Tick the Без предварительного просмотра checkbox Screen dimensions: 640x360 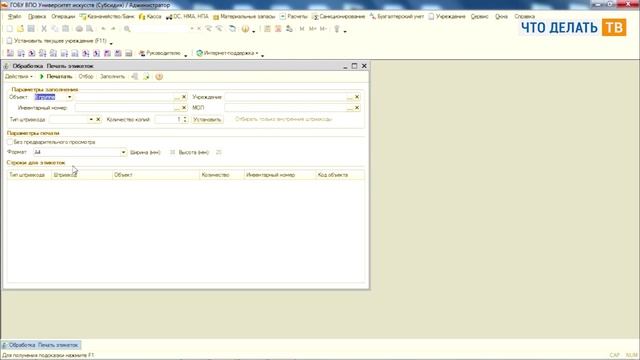pos(10,142)
